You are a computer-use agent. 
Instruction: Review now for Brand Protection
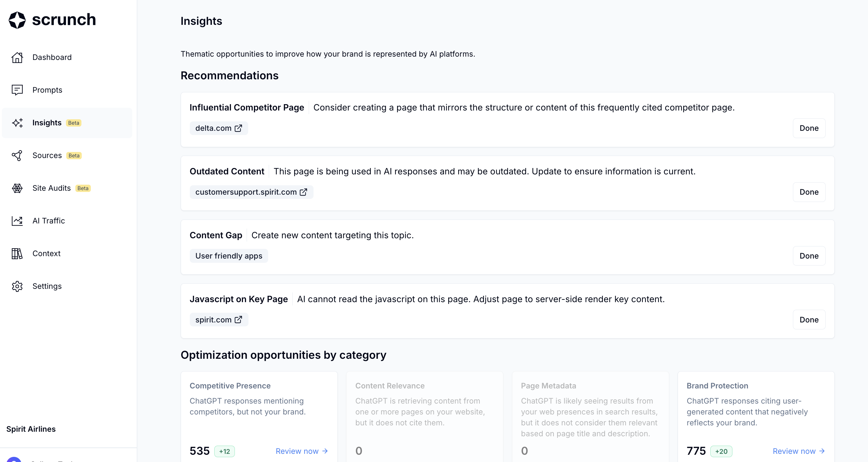798,451
